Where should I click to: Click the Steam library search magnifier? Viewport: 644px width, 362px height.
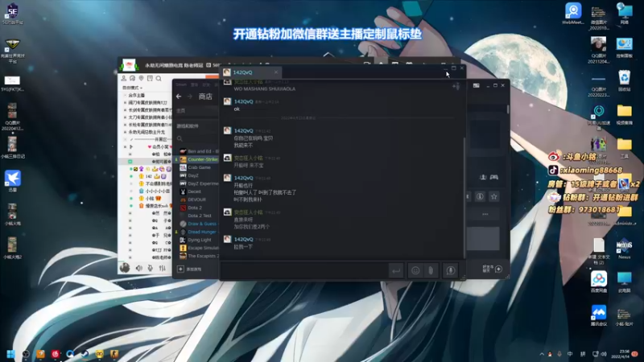(180, 138)
